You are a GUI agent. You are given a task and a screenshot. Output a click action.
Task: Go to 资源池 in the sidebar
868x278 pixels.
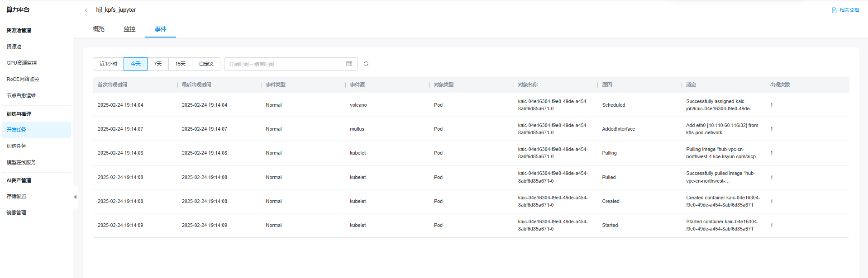(x=14, y=47)
